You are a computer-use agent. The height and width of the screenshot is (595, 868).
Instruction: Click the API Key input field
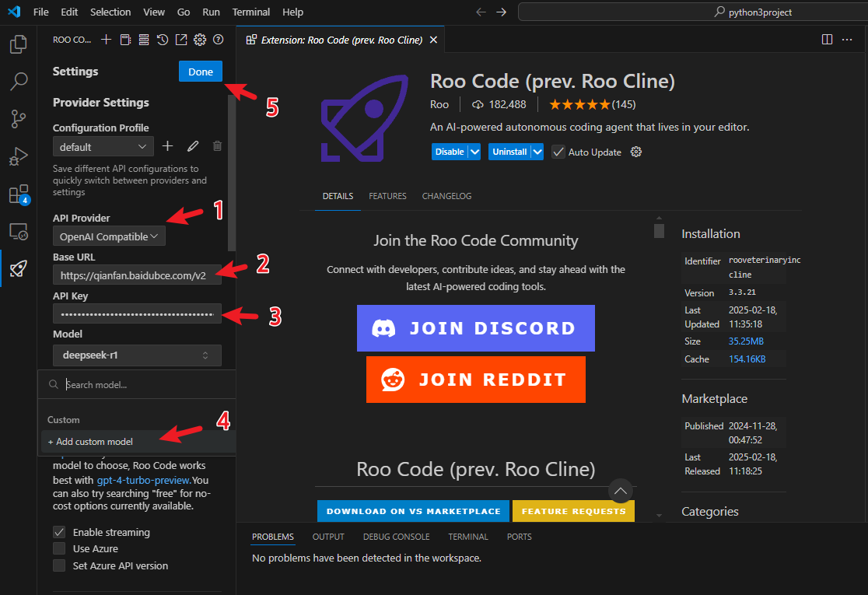pos(138,313)
